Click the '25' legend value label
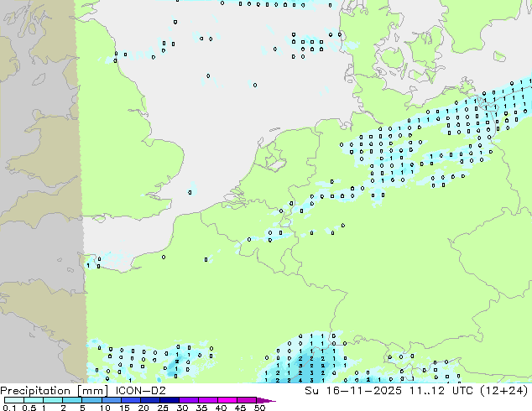Image resolution: width=532 pixels, height=411 pixels. click(163, 408)
